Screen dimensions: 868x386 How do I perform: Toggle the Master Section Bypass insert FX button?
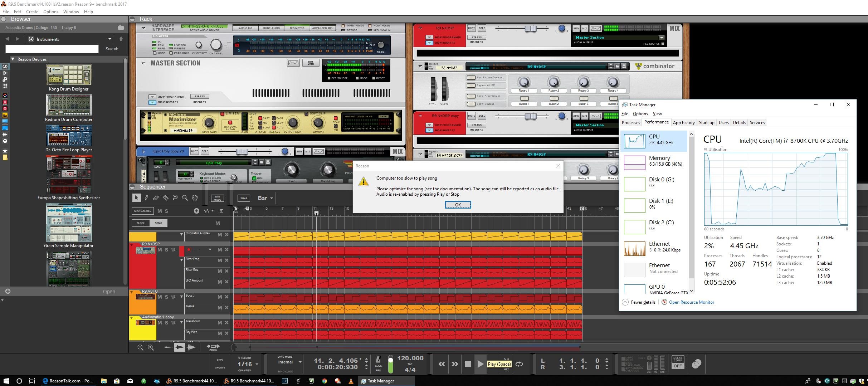200,96
